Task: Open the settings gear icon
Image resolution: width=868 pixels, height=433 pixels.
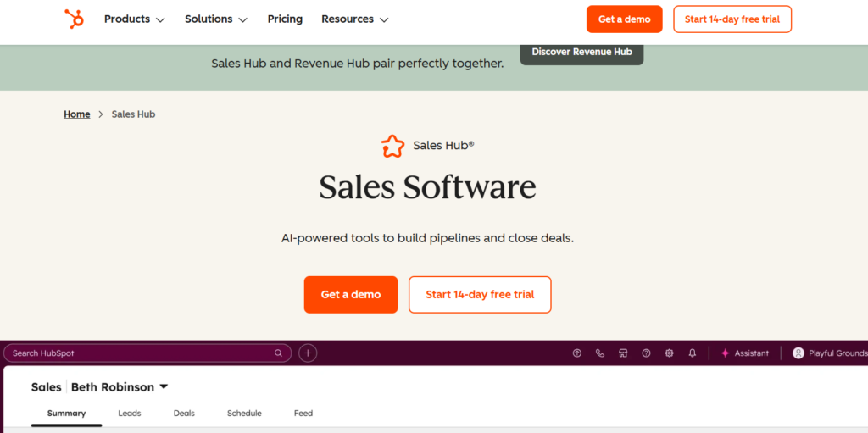Action: 670,353
